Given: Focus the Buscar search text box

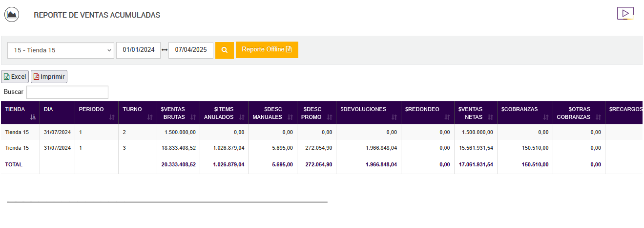Looking at the screenshot, I should click(67, 92).
